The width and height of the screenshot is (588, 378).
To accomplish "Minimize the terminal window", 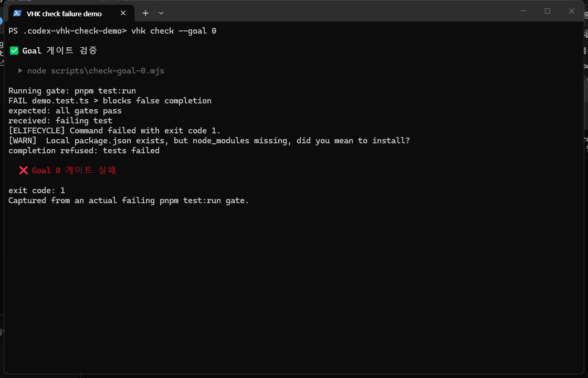I will click(523, 11).
